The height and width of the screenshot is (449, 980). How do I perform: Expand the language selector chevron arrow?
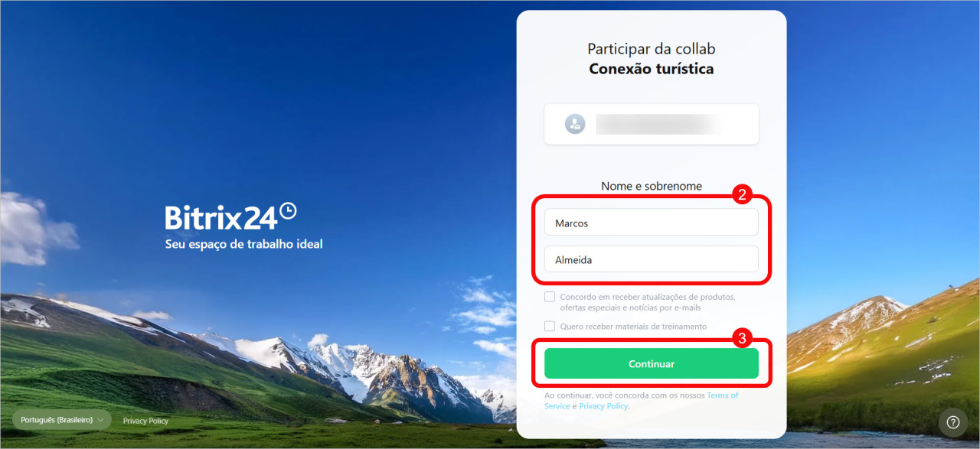(x=101, y=421)
